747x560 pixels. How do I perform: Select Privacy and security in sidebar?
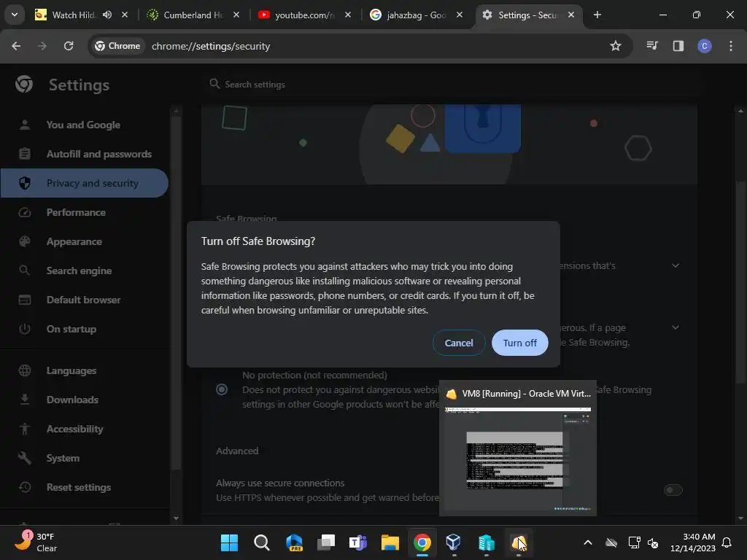(84, 183)
